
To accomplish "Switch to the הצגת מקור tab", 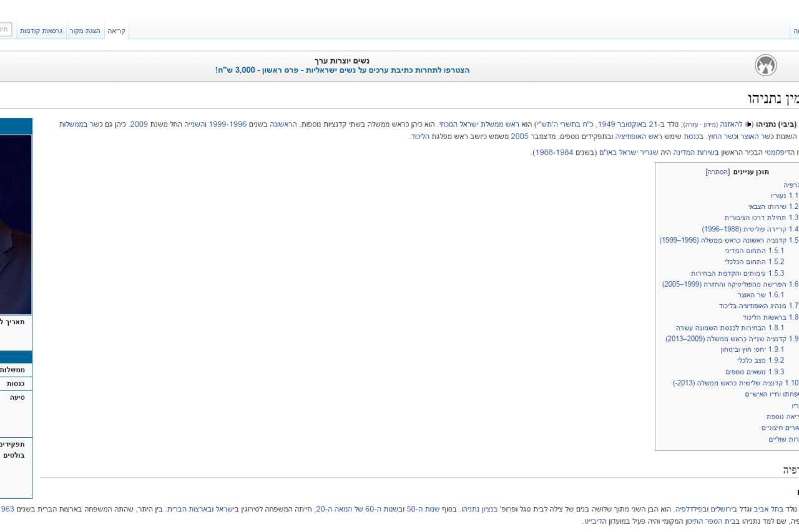I will pyautogui.click(x=84, y=31).
